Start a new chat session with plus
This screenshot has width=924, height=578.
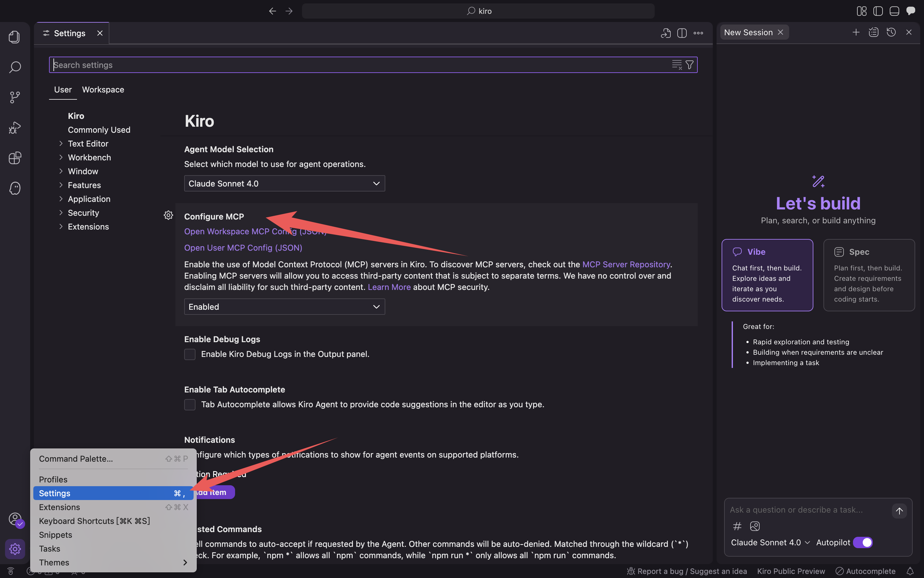(x=856, y=32)
